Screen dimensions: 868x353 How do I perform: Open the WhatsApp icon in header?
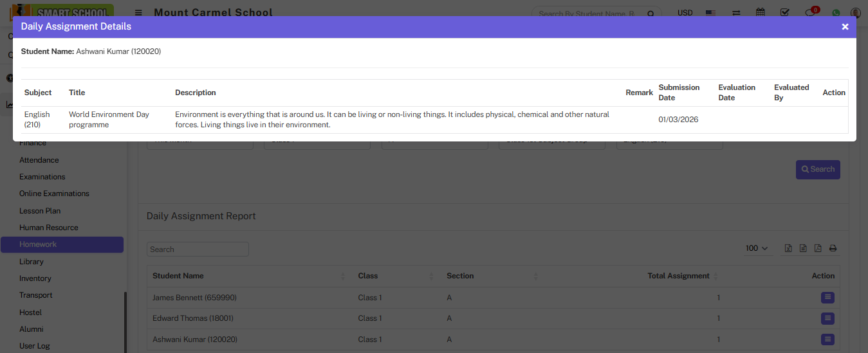[x=836, y=13]
